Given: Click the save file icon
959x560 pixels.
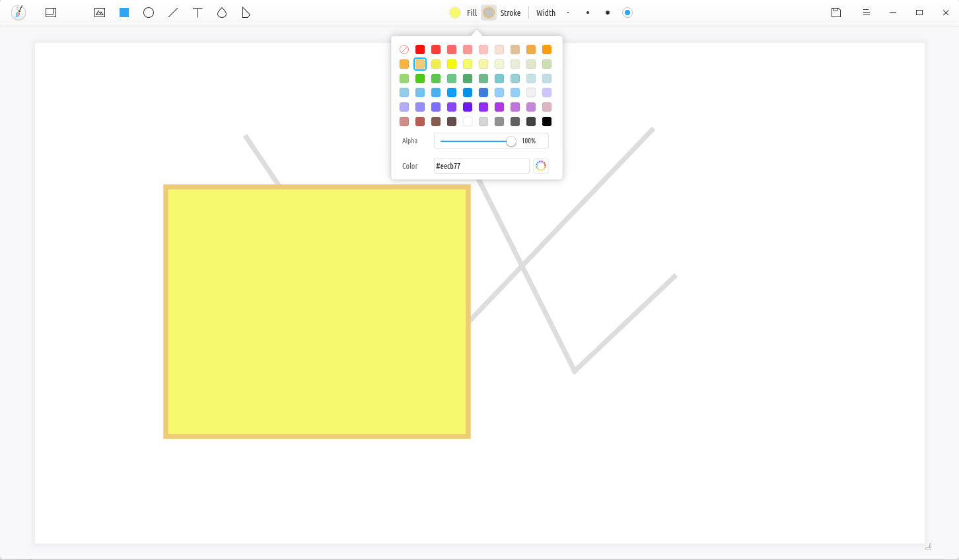Looking at the screenshot, I should coord(836,13).
